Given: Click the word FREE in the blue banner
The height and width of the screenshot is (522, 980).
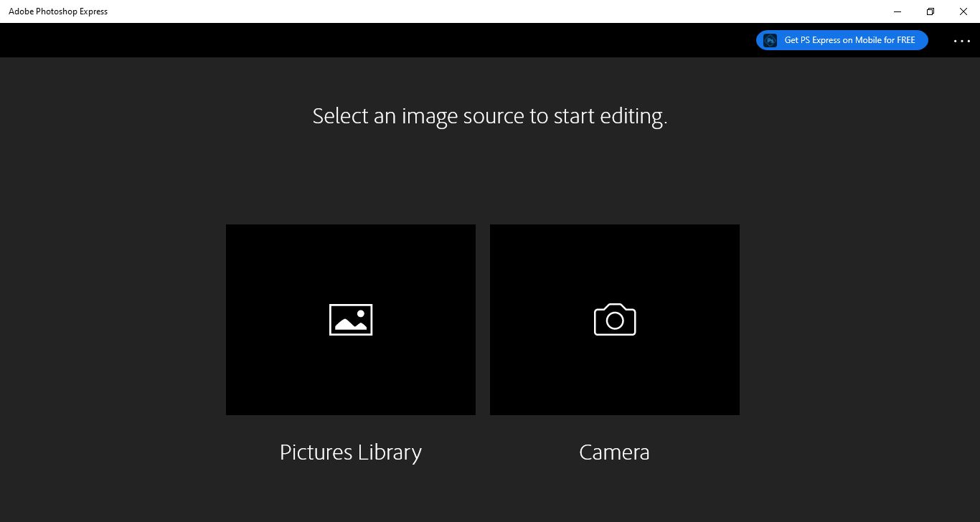Looking at the screenshot, I should point(905,40).
